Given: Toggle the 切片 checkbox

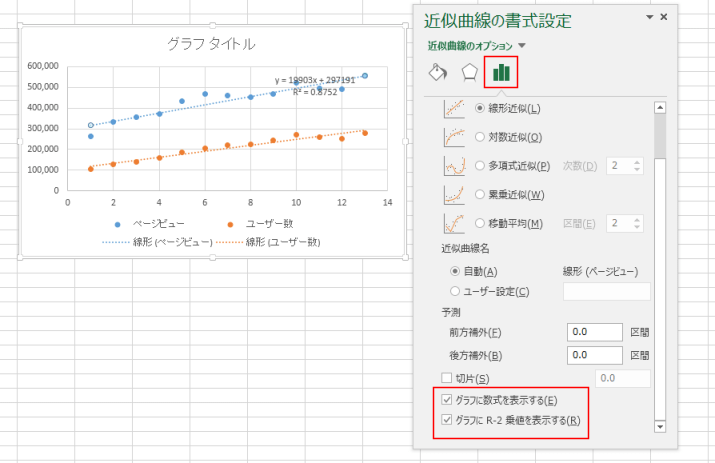Looking at the screenshot, I should pyautogui.click(x=446, y=378).
